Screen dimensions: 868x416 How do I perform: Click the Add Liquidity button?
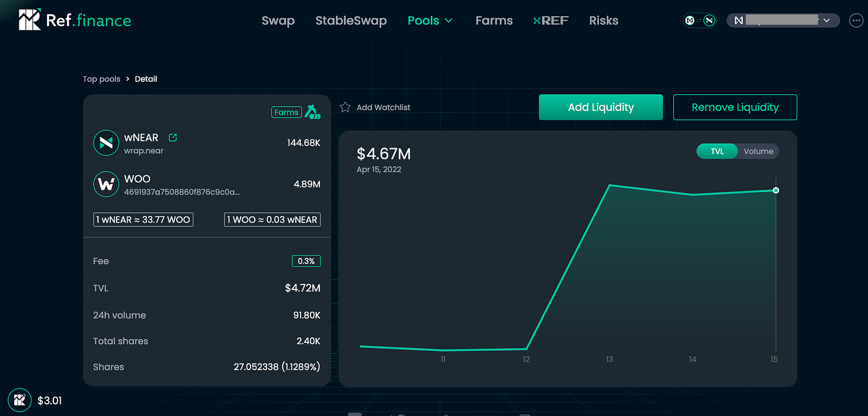[x=601, y=107]
